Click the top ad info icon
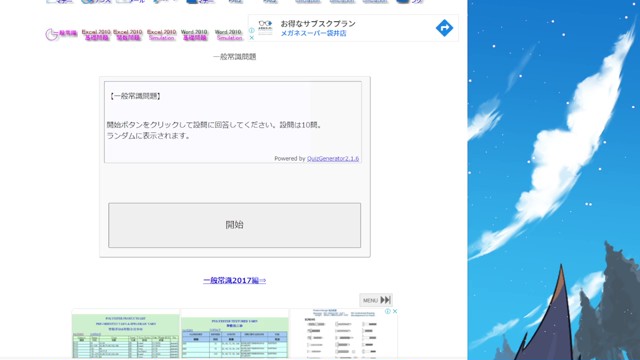 tap(251, 30)
